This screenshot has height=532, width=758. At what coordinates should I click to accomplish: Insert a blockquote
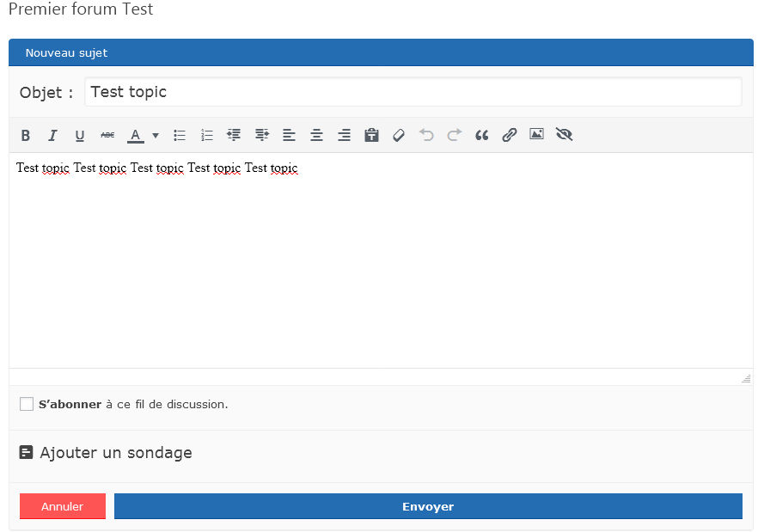[481, 135]
